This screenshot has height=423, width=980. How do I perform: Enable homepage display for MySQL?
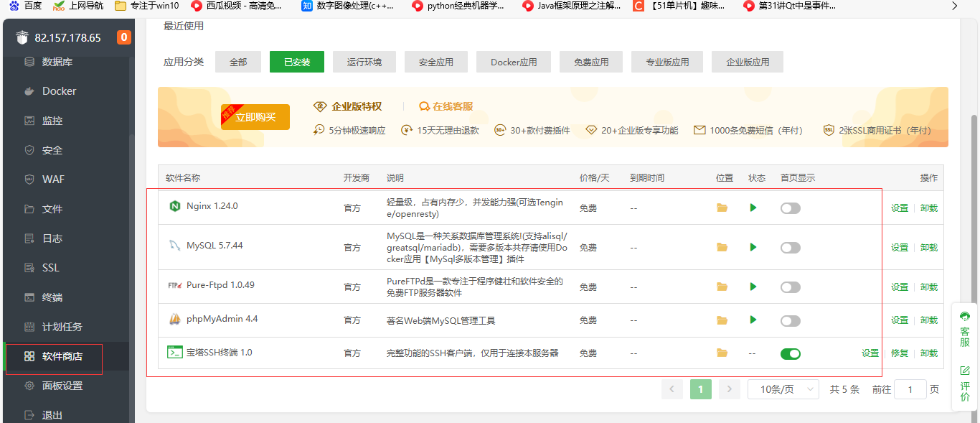coord(790,248)
